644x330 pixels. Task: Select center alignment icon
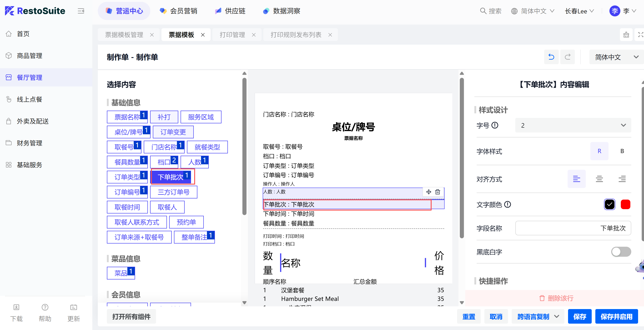599,179
